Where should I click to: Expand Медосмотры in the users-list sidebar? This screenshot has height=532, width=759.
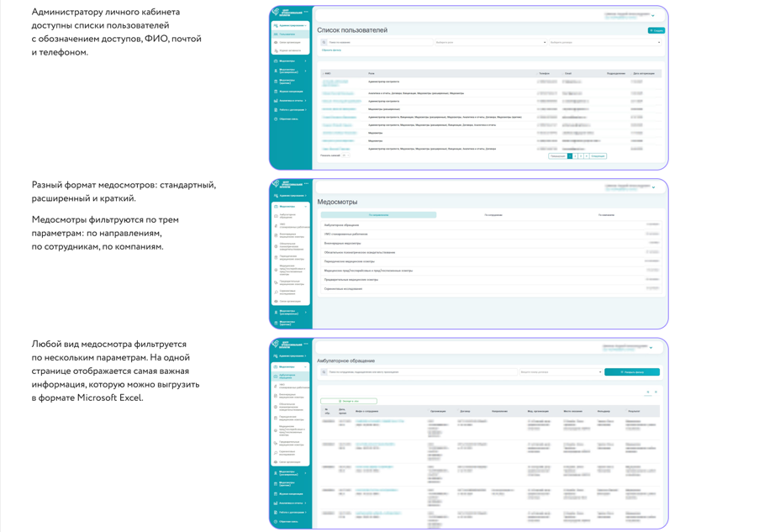(x=305, y=61)
